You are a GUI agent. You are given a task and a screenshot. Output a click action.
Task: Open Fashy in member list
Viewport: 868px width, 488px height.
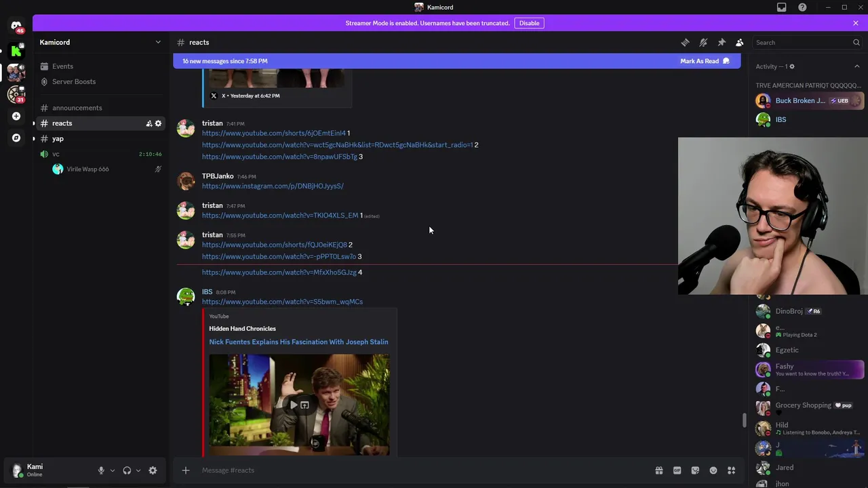pos(809,369)
